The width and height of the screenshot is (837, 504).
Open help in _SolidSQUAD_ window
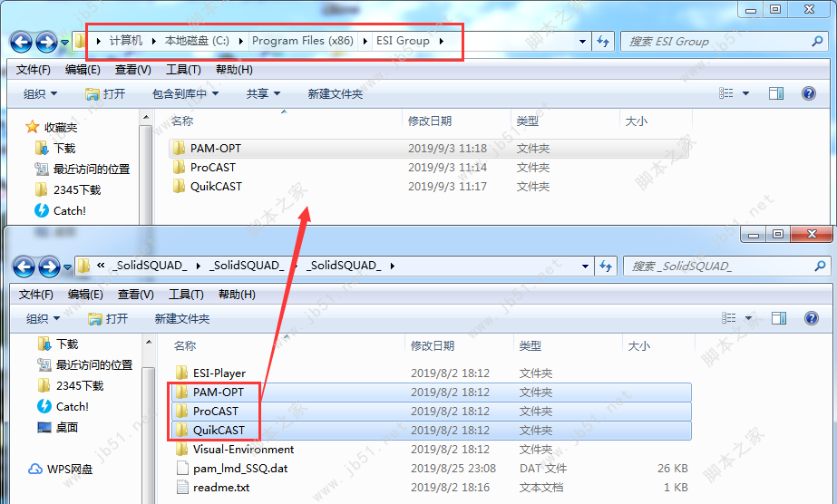point(812,318)
